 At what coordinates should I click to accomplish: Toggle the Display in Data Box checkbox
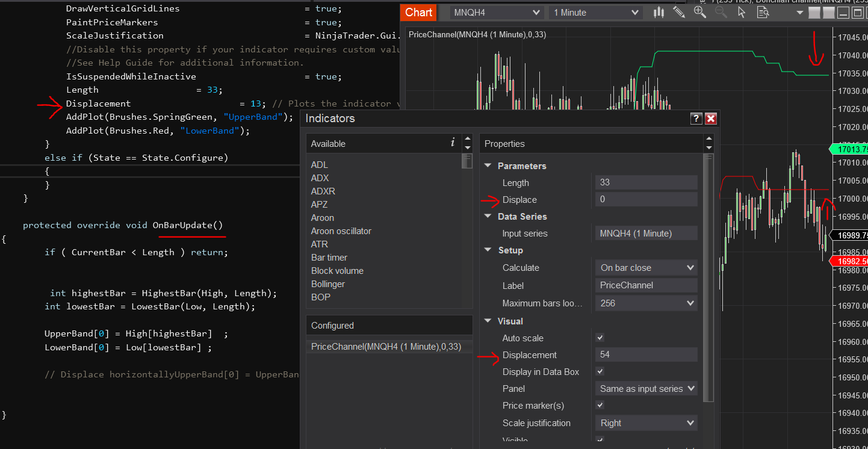[600, 372]
